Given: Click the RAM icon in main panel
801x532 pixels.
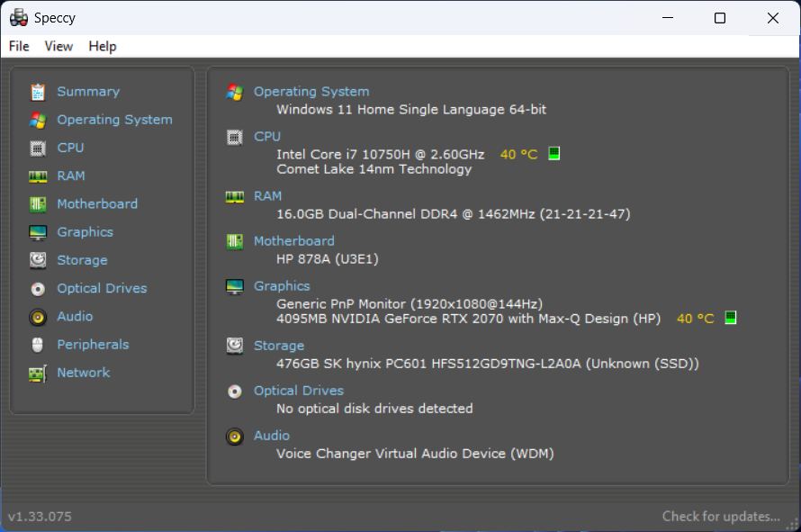Looking at the screenshot, I should click(235, 197).
